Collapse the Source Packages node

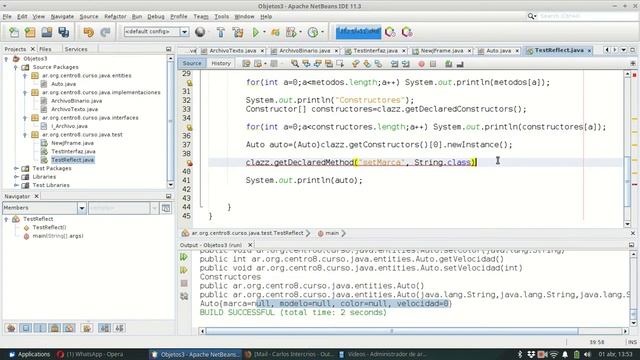click(16, 67)
